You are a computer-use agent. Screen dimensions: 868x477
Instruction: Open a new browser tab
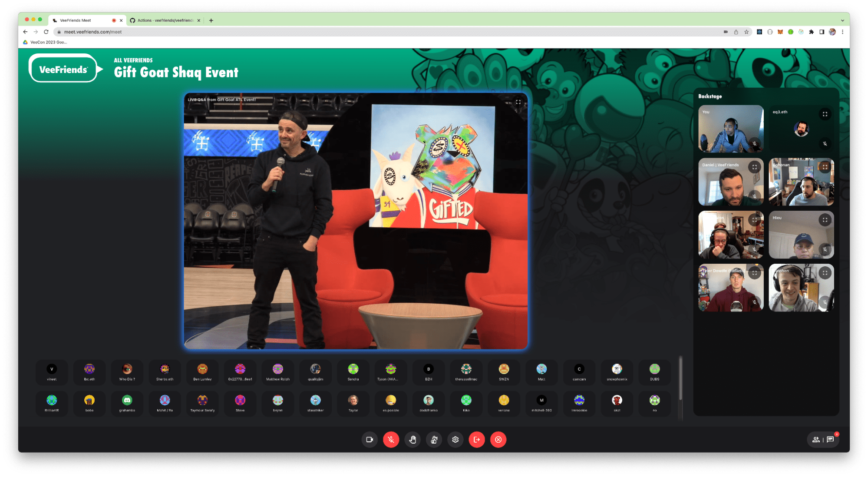(x=211, y=20)
